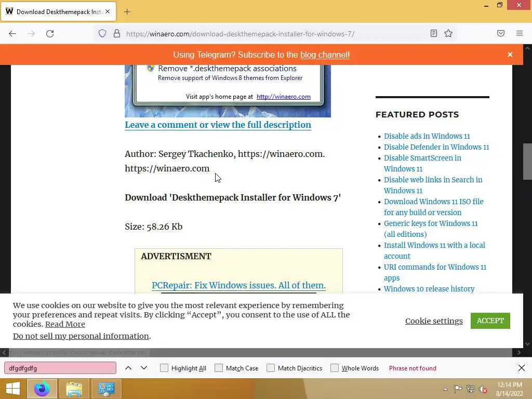Click the Size: 58.26 Kb text
Viewport: 532px width, 399px height.
(x=153, y=227)
